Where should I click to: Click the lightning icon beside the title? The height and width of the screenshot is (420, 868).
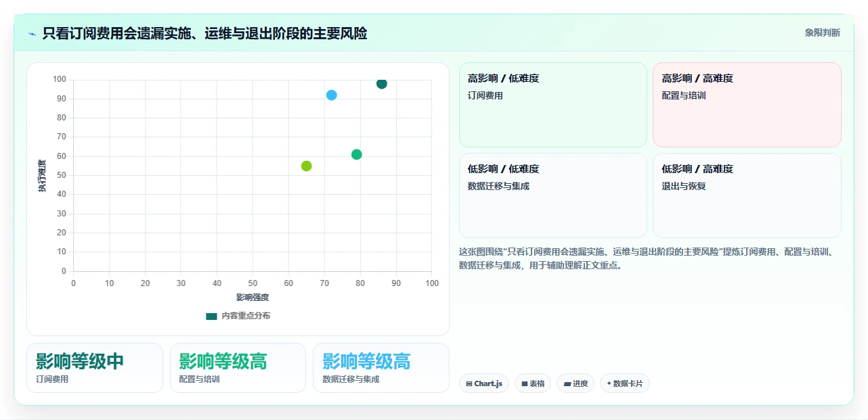(x=32, y=34)
